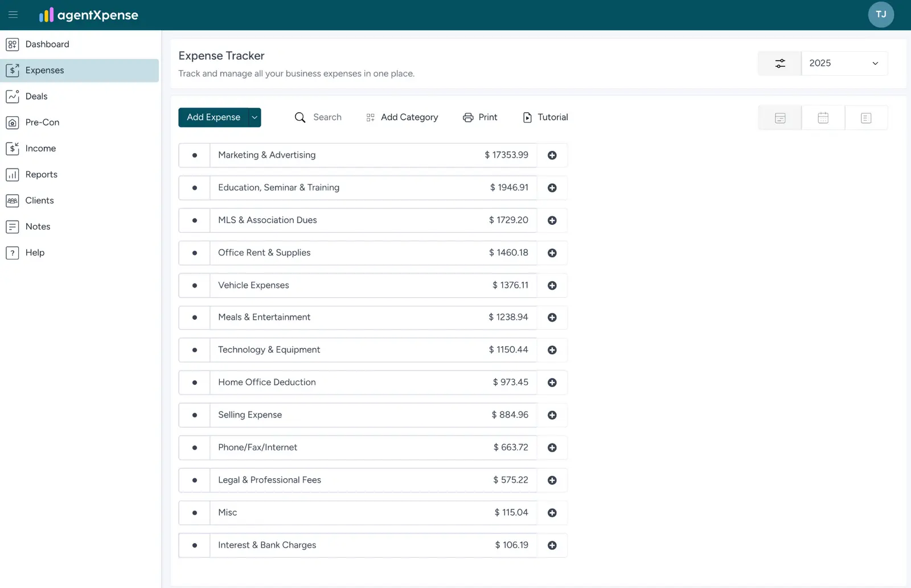Switch to the card list view icon
911x588 pixels.
click(x=780, y=118)
